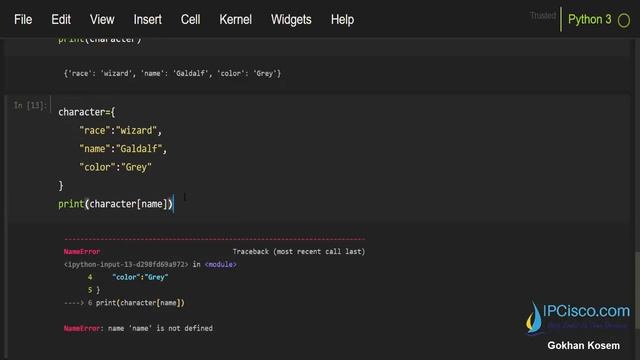Open the Widgets menu
Screen dimensions: 640x360
coord(291,20)
